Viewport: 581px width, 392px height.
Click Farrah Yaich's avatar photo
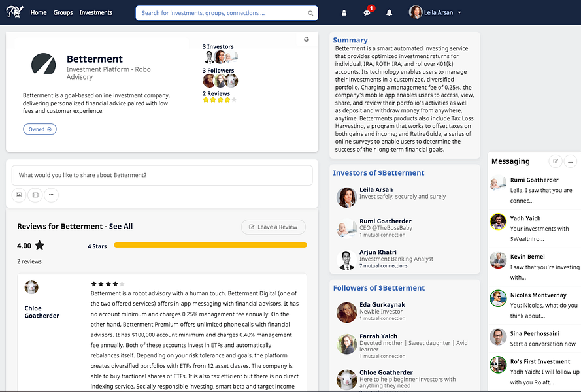[347, 344]
